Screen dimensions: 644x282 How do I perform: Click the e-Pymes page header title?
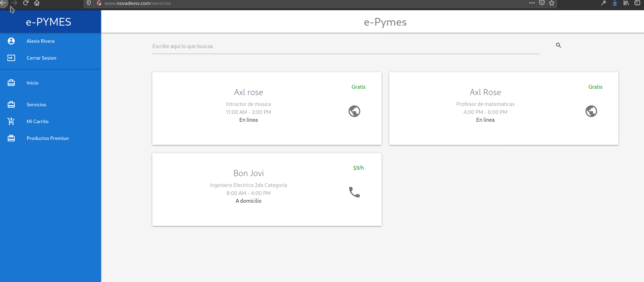385,22
